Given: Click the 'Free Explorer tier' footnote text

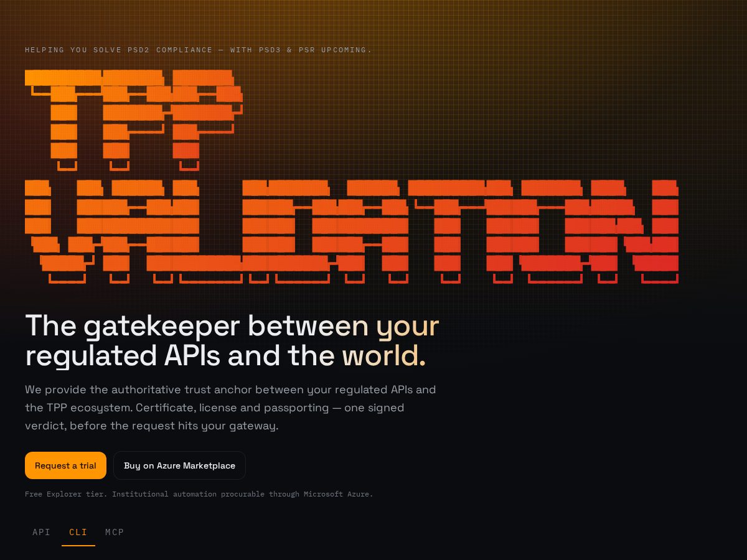Looking at the screenshot, I should click(x=199, y=494).
